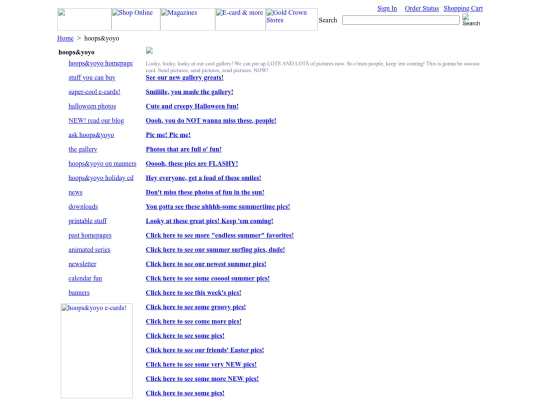This screenshot has height=405, width=540.
Task: Open summer surfing pics, dude link
Action: pyautogui.click(x=215, y=250)
